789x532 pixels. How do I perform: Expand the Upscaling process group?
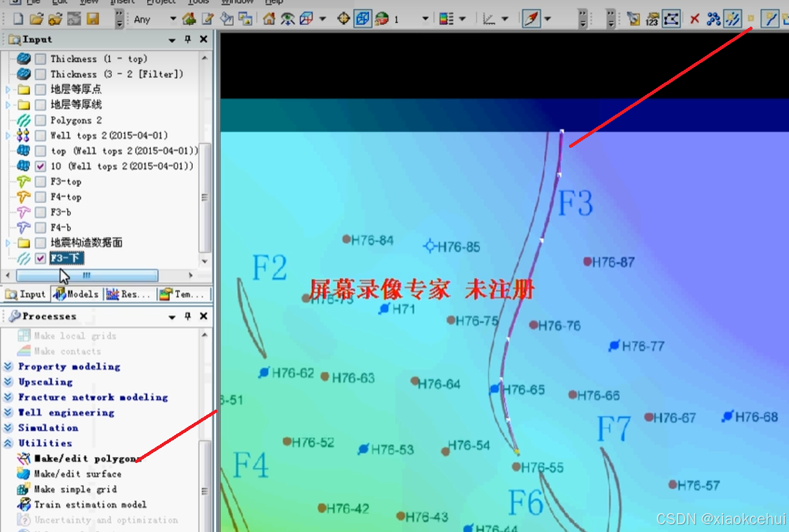point(8,382)
